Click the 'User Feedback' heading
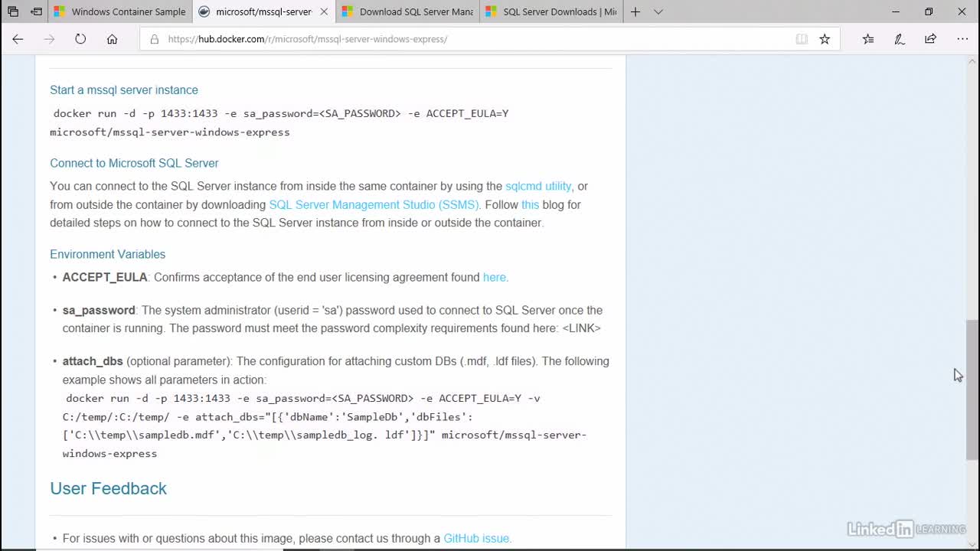The image size is (980, 551). pos(108,488)
